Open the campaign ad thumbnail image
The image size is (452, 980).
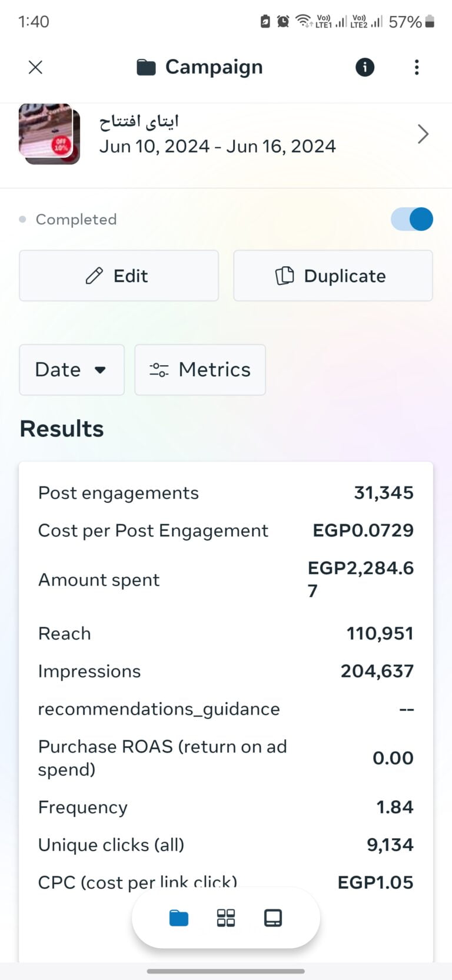coord(49,134)
